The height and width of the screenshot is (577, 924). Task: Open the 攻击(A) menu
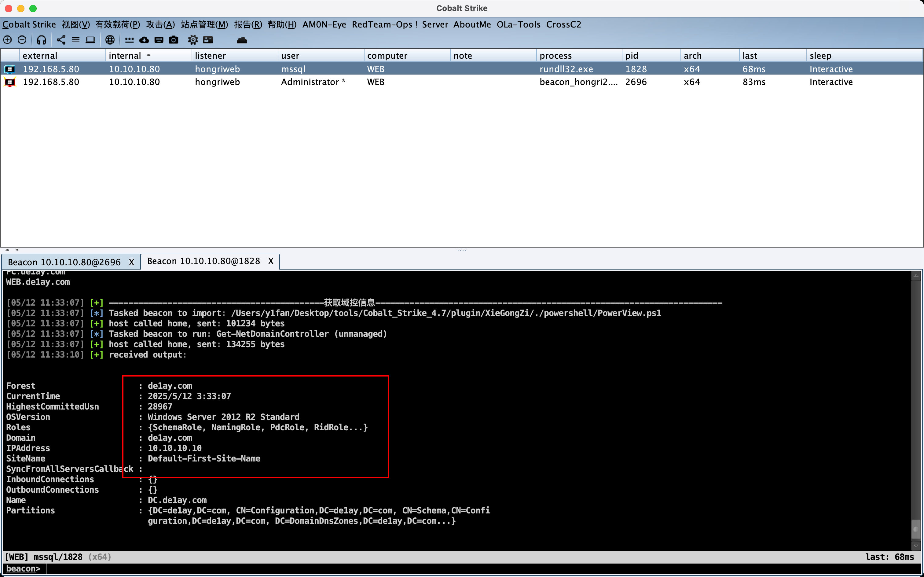pyautogui.click(x=160, y=24)
